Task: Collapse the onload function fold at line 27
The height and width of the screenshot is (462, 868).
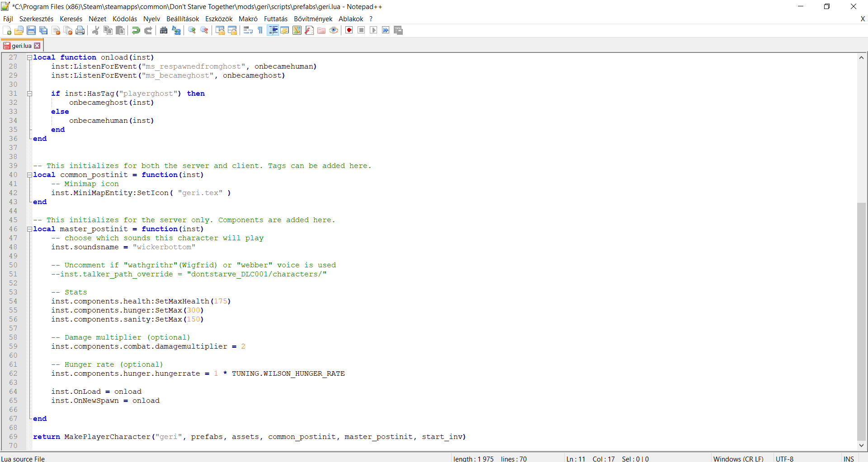Action: pyautogui.click(x=29, y=57)
